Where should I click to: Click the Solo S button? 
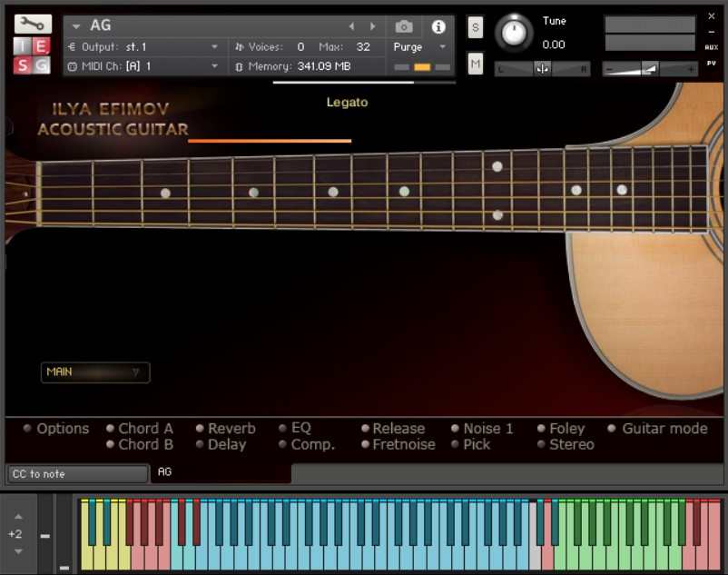475,28
